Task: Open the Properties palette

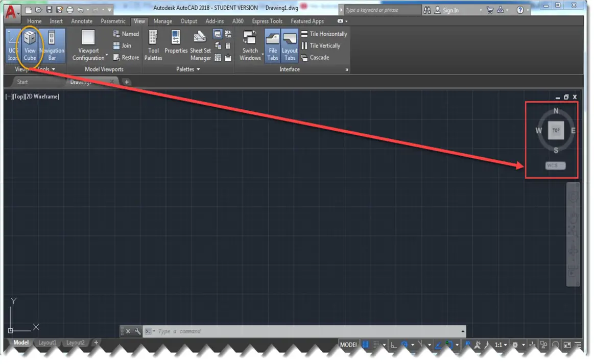Action: click(176, 42)
